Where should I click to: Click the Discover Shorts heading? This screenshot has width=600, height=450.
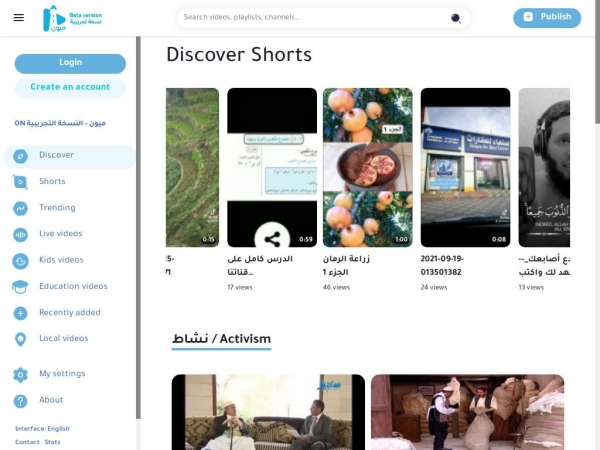[239, 55]
